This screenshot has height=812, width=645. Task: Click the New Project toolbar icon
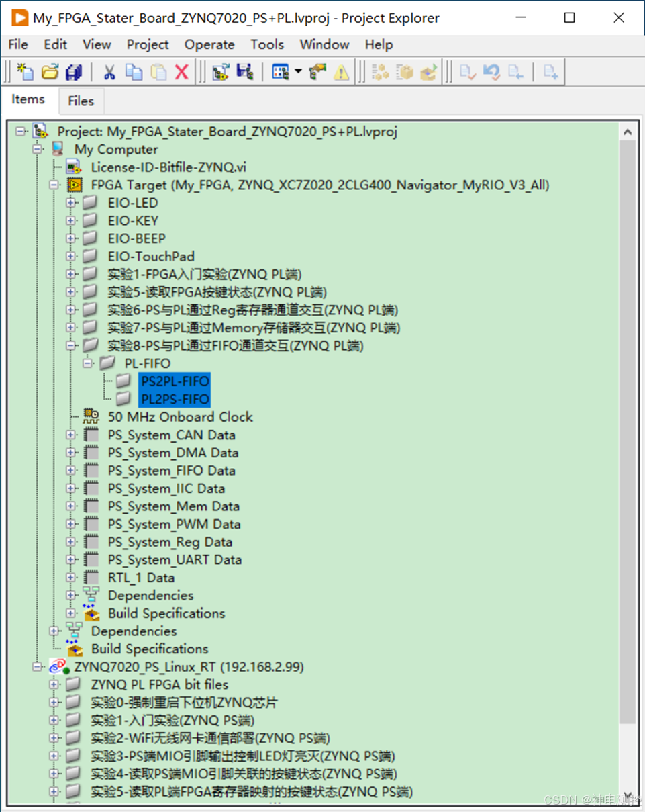click(25, 72)
